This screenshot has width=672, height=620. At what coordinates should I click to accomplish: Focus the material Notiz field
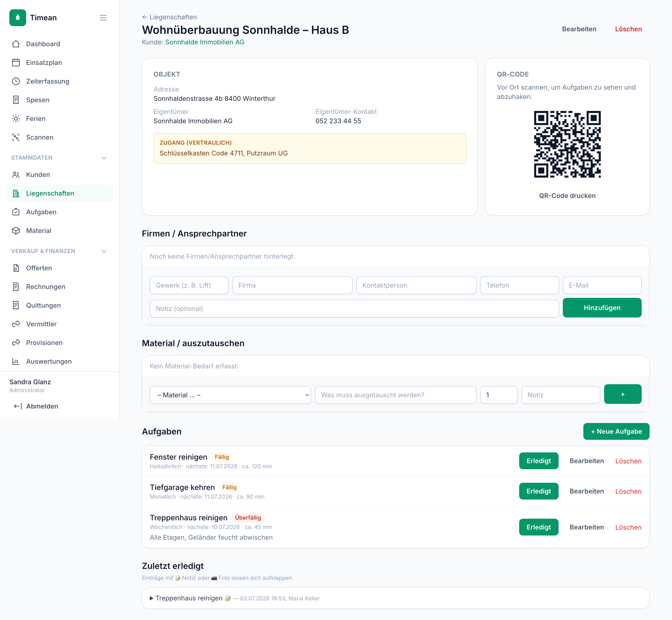(561, 395)
